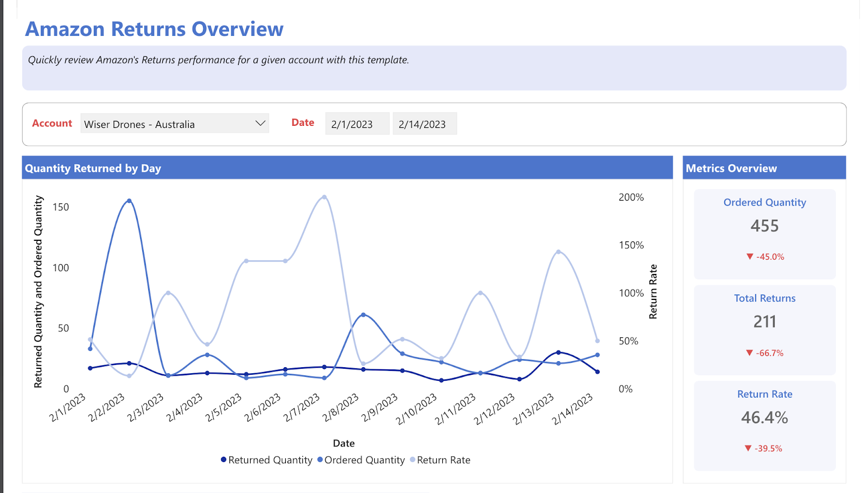This screenshot has width=868, height=493.
Task: Select the Return Rate legend label
Action: pos(444,460)
